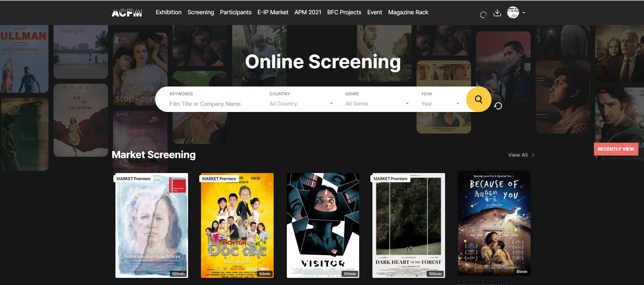Viewport: 644px width, 285px height.
Task: Open E-IP Market section
Action: pyautogui.click(x=273, y=12)
